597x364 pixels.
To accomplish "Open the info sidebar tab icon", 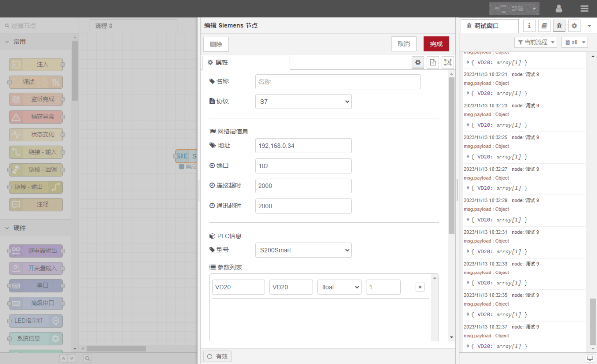I will tap(529, 26).
